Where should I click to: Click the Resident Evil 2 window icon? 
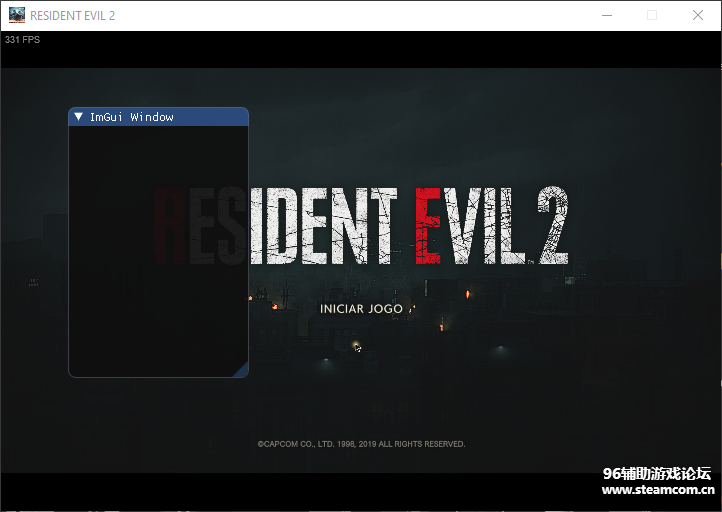[17, 15]
